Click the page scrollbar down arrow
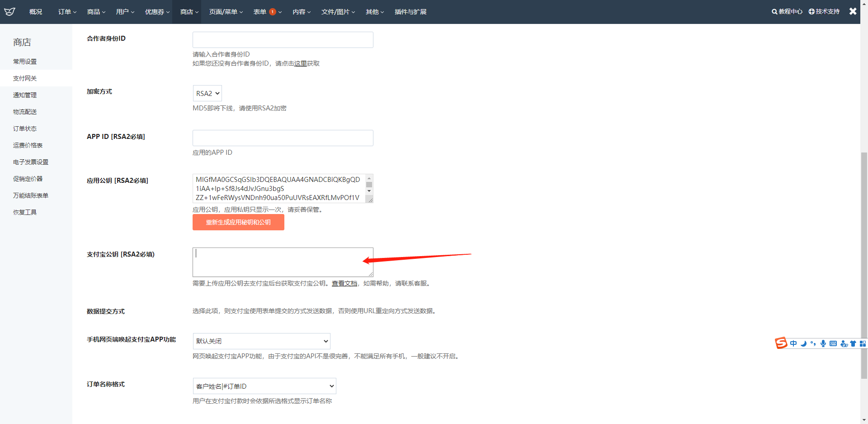Viewport: 868px width, 424px height. (864, 420)
